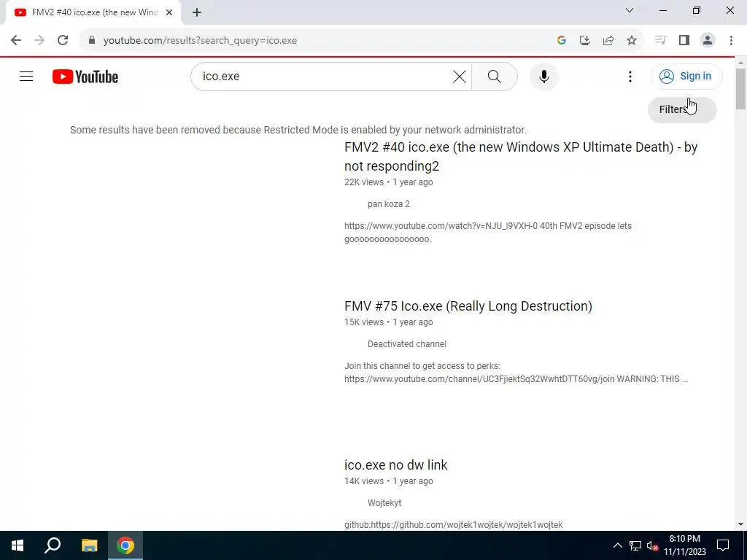Go forward with browser forward arrow
This screenshot has height=560, width=747.
point(39,41)
